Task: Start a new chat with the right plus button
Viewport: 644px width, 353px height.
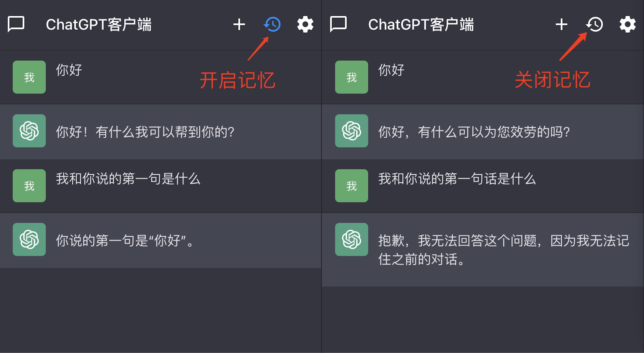Action: point(561,24)
